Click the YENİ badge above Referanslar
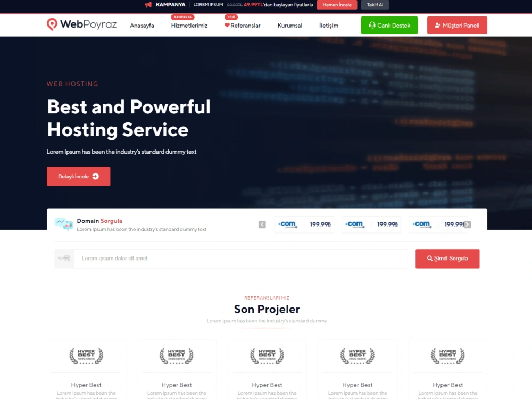The height and width of the screenshot is (399, 532). tap(231, 16)
